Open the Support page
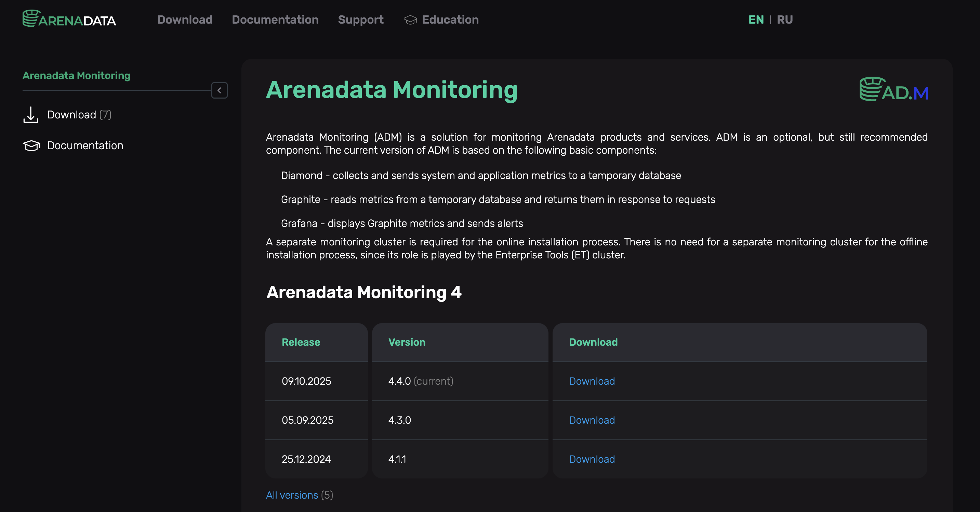 point(361,20)
